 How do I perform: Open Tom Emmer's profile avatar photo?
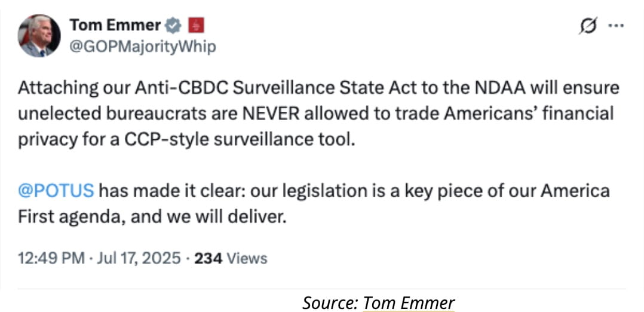point(39,36)
